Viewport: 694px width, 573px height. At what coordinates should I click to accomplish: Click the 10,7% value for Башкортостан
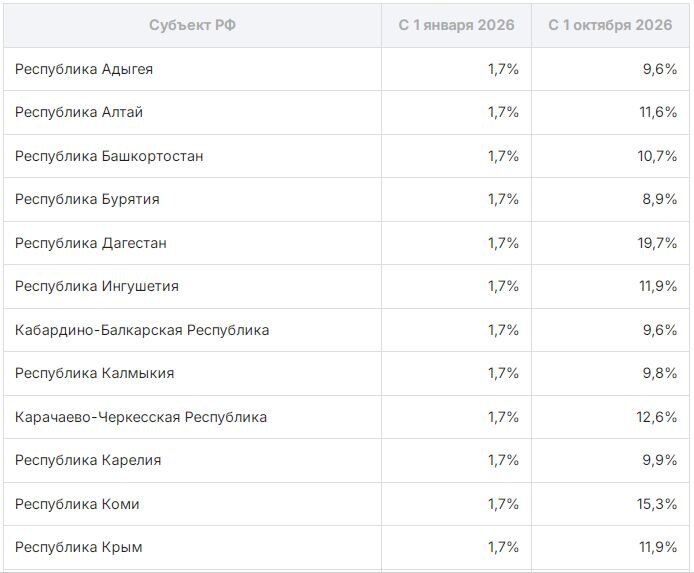[x=658, y=156]
